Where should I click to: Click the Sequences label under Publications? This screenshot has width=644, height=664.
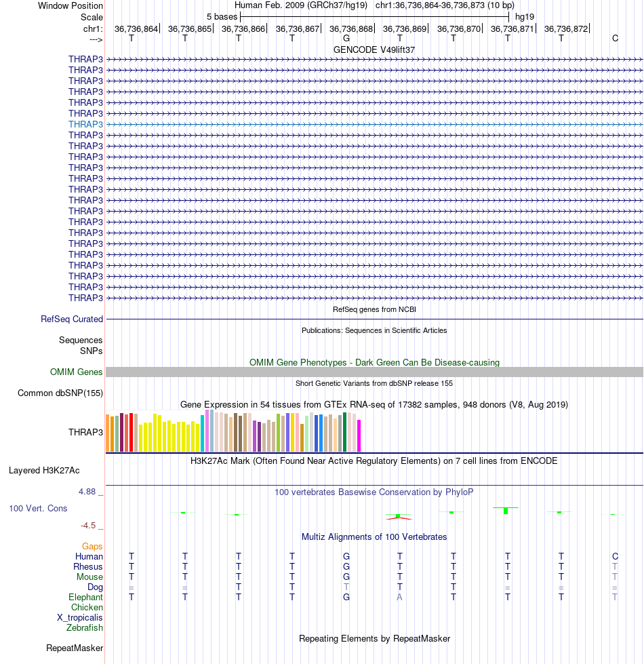81,340
